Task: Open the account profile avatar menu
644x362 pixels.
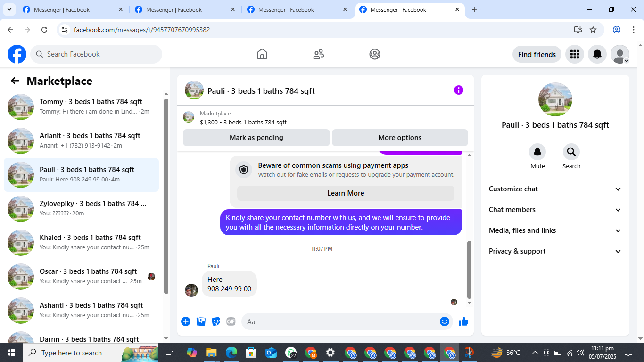Action: click(x=620, y=54)
